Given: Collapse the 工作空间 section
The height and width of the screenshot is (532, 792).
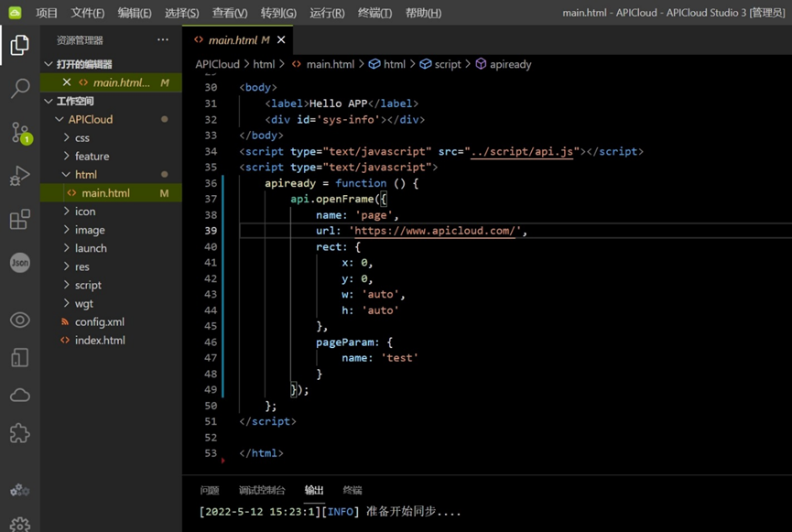Looking at the screenshot, I should (49, 101).
